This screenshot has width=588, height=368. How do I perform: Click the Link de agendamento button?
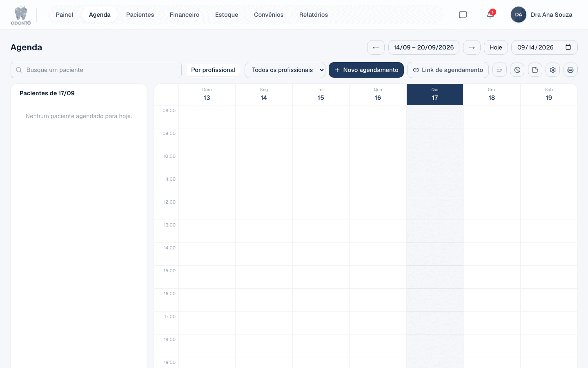(448, 70)
